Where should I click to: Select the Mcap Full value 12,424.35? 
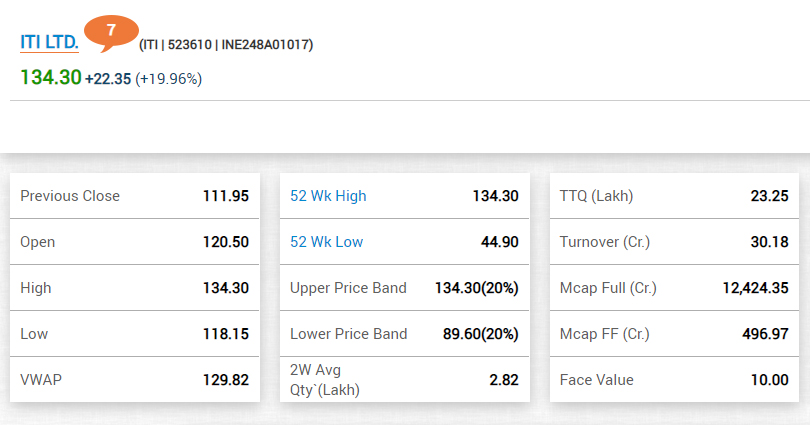[x=755, y=288]
